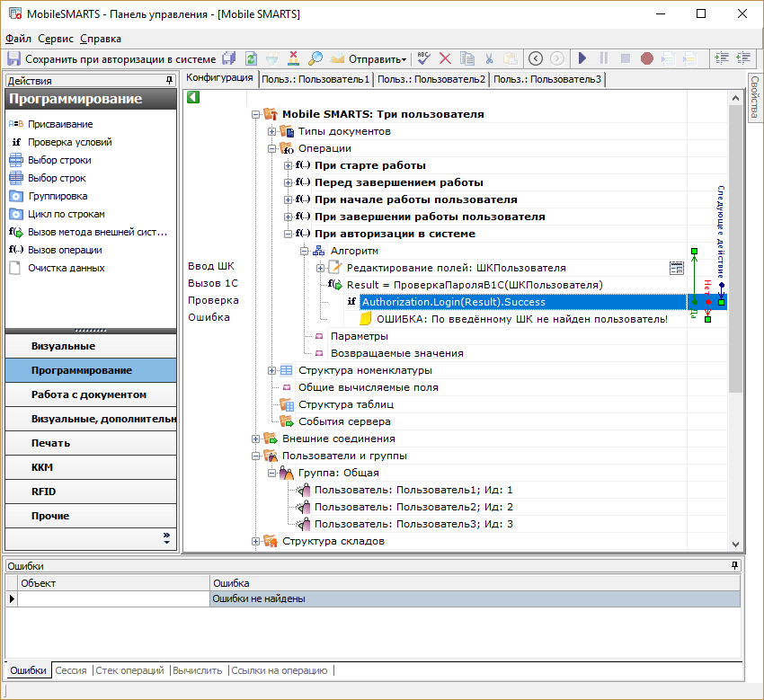764x700 pixels.
Task: Expand the При старте работы operation
Action: (x=288, y=165)
